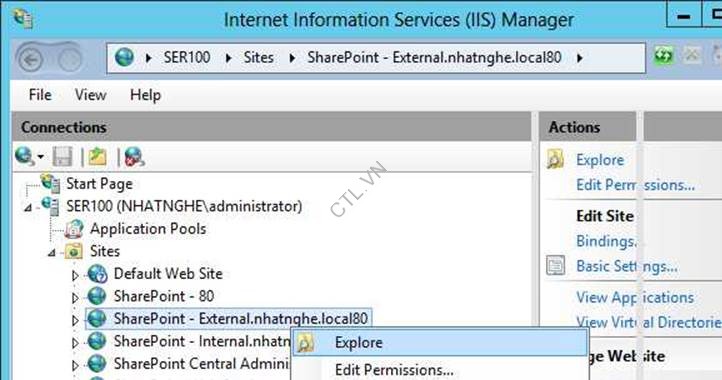The image size is (722, 380).
Task: Select Application Pools label in the tree
Action: pyautogui.click(x=148, y=228)
